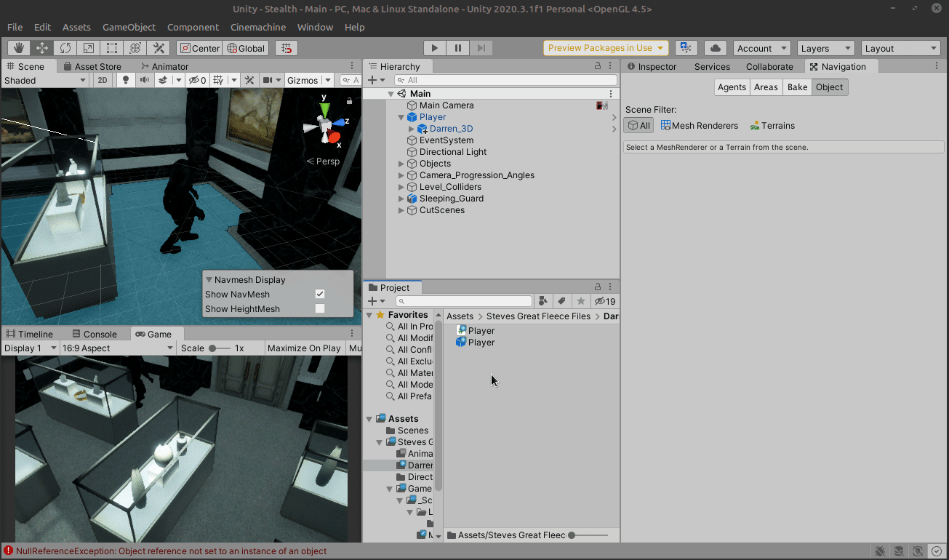Viewport: 949px width, 560px height.
Task: Toggle 2D view mode in Scene
Action: pos(103,80)
